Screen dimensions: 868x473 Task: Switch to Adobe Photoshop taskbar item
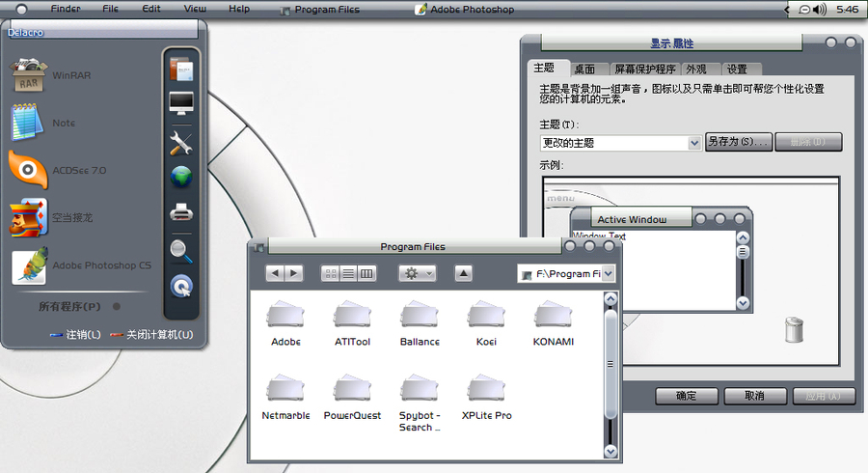coord(465,10)
